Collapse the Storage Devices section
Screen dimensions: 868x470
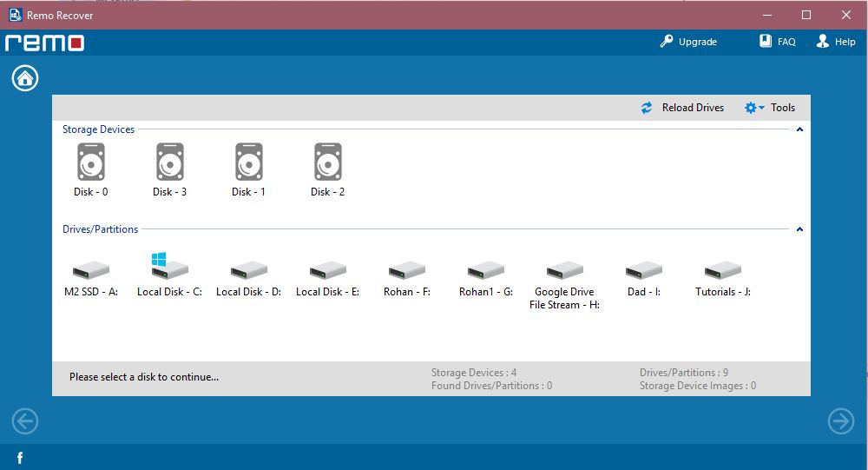(x=799, y=129)
